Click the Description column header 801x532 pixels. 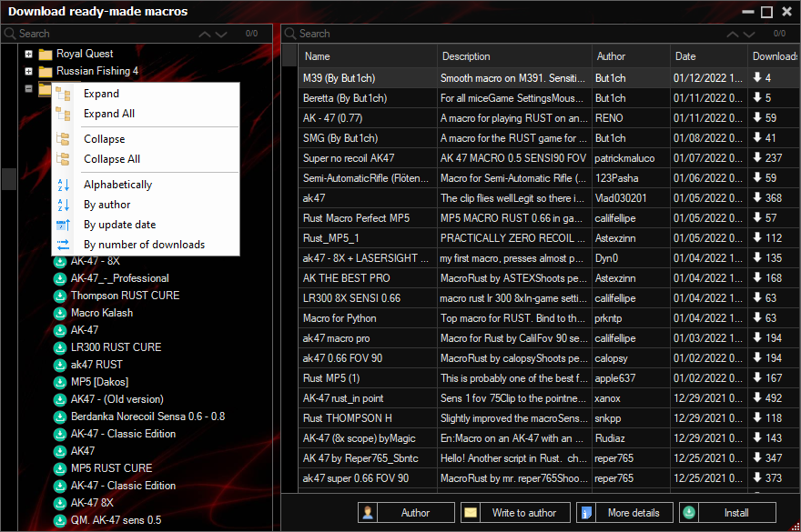tap(514, 56)
